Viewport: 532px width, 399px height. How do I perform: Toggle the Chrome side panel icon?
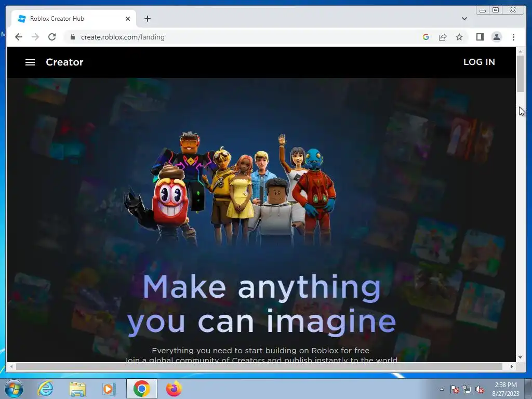coord(480,37)
